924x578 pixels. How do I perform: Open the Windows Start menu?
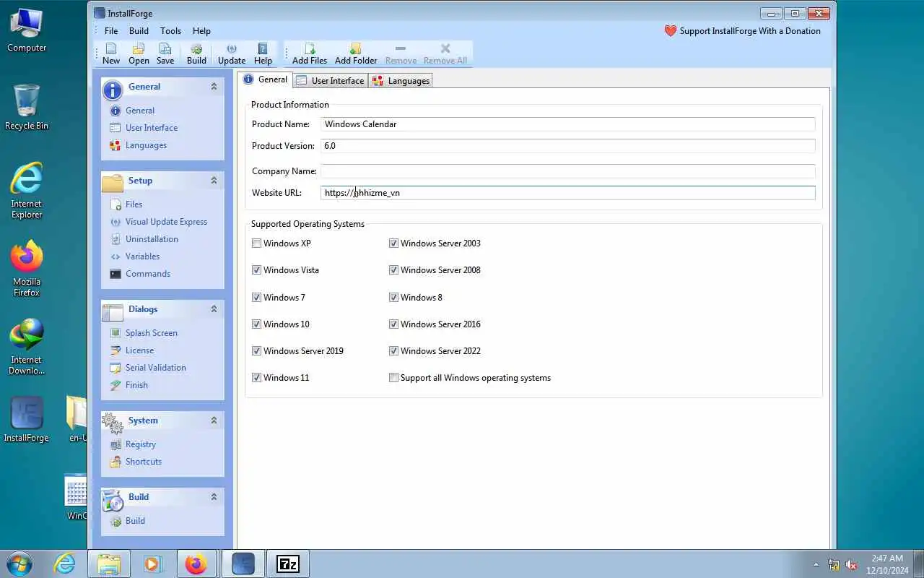tap(19, 564)
